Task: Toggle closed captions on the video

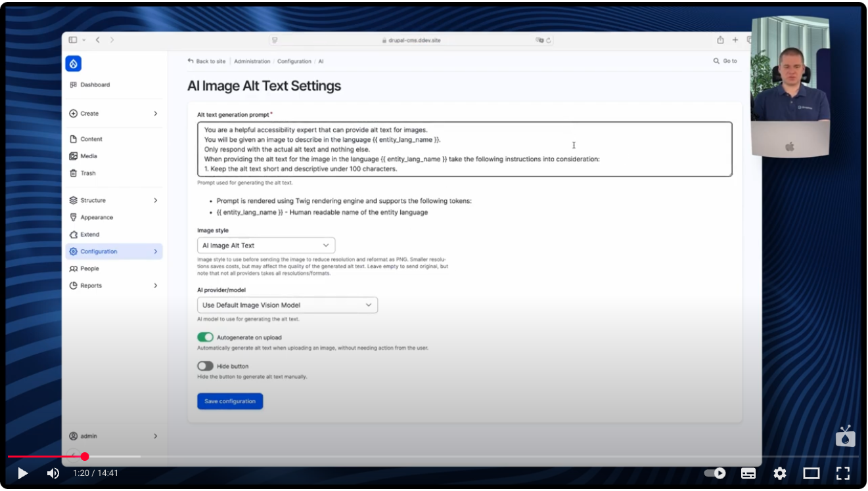Action: pos(748,473)
